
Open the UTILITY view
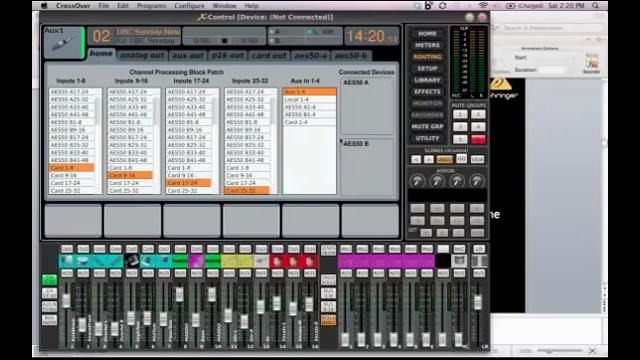point(427,139)
